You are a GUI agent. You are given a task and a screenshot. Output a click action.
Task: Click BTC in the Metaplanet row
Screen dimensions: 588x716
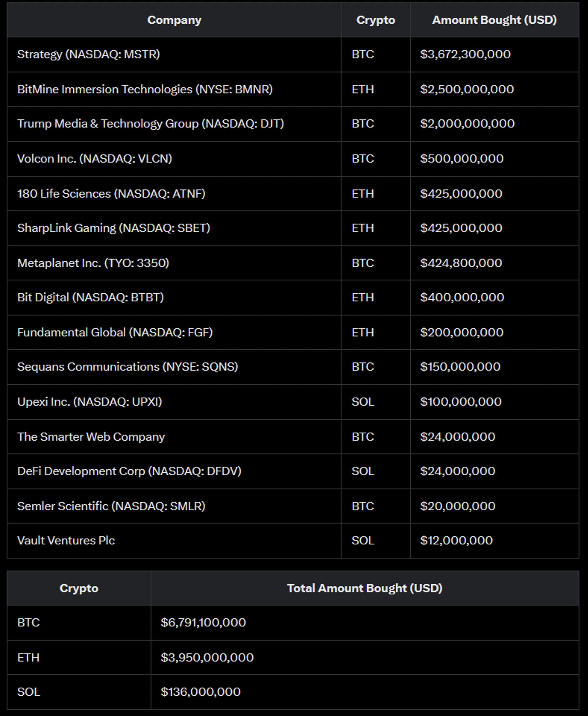363,263
